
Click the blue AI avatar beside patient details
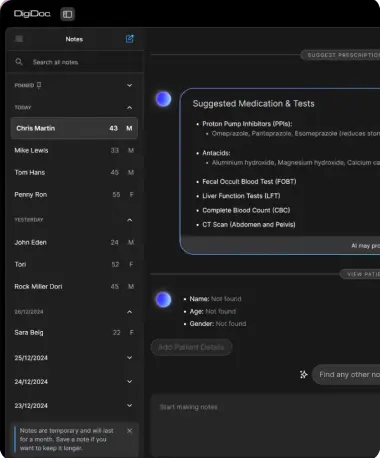(163, 299)
